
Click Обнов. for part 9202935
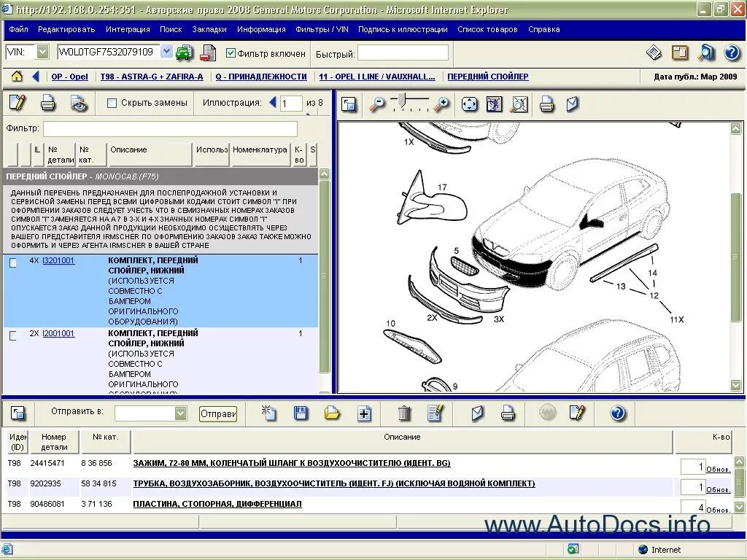[x=719, y=489]
